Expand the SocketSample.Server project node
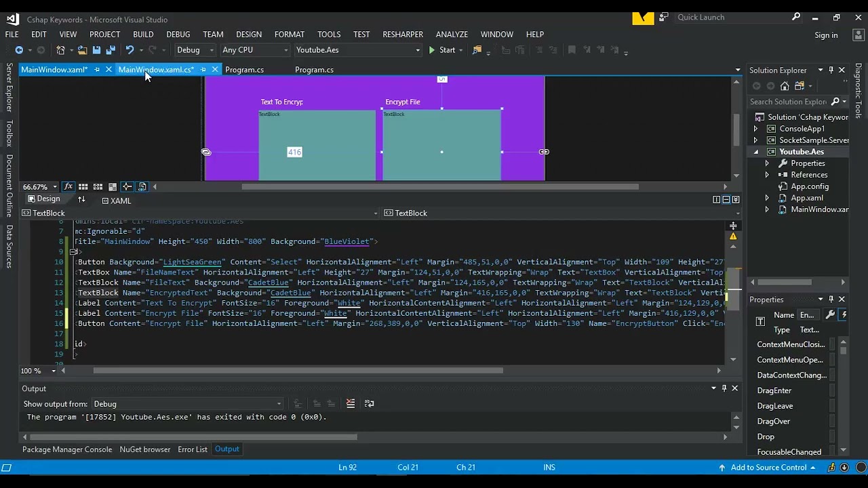The height and width of the screenshot is (488, 868). pos(756,140)
